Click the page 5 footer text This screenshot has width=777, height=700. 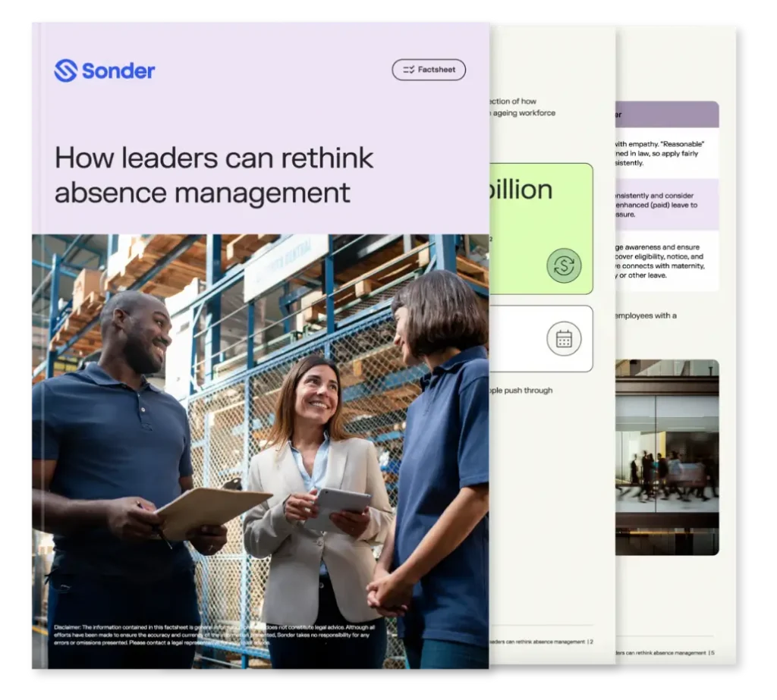pos(665,652)
